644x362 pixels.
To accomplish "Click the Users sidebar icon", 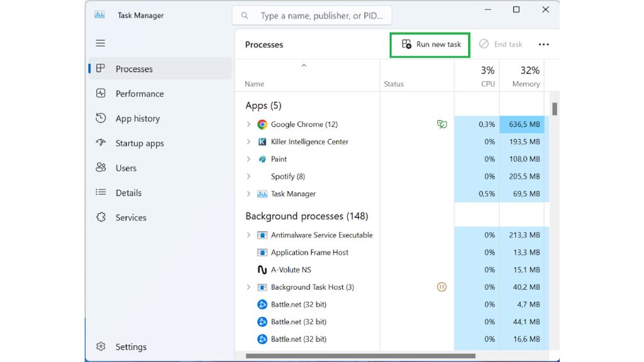I will [101, 168].
